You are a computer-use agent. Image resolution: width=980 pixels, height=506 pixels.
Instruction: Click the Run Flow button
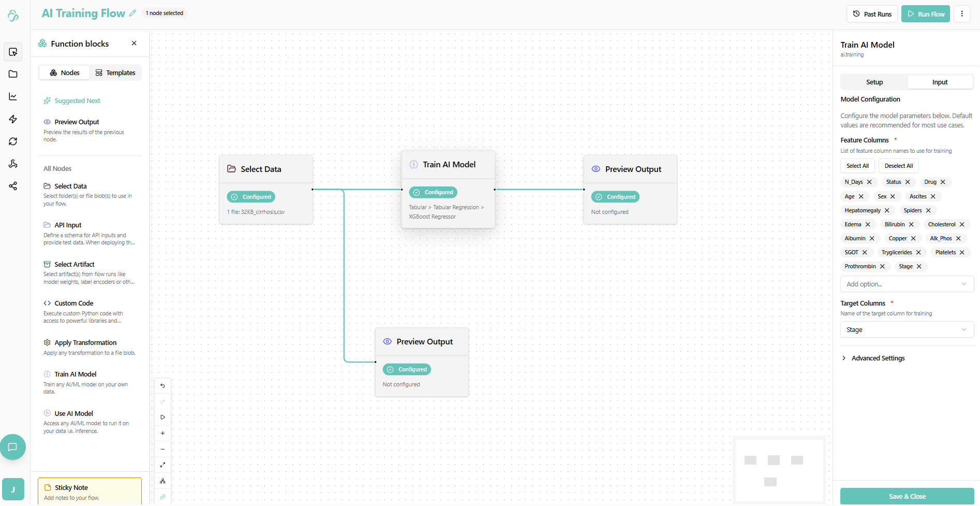[925, 14]
